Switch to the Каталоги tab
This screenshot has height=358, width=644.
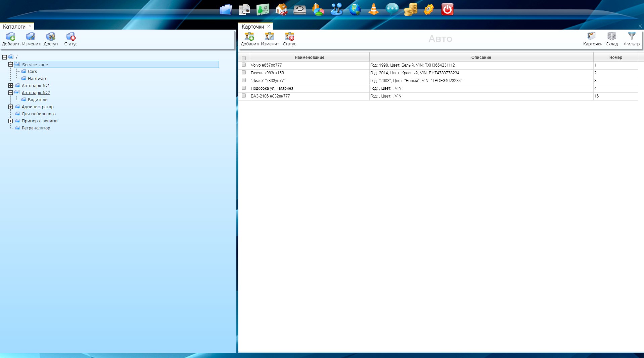(x=14, y=27)
